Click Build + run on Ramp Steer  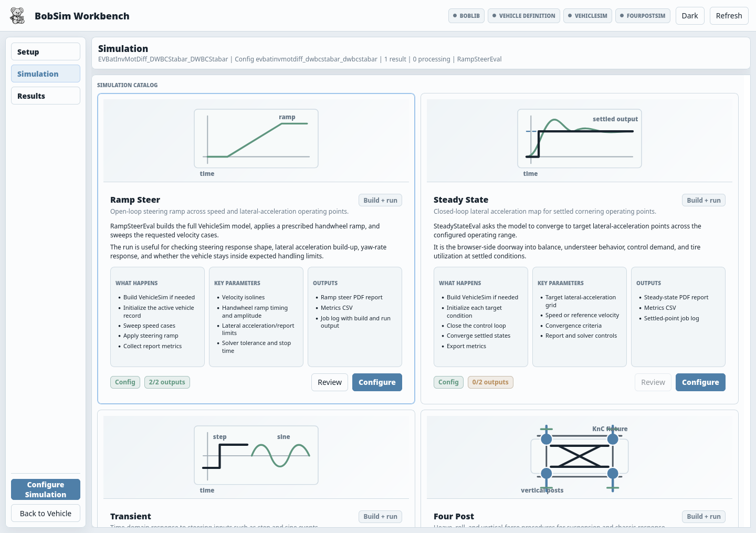coord(381,200)
